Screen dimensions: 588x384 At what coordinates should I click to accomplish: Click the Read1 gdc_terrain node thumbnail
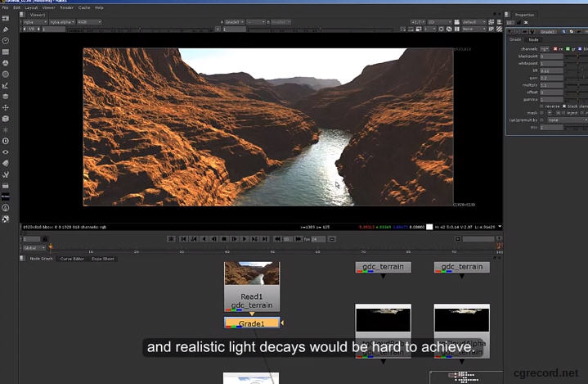pos(252,273)
